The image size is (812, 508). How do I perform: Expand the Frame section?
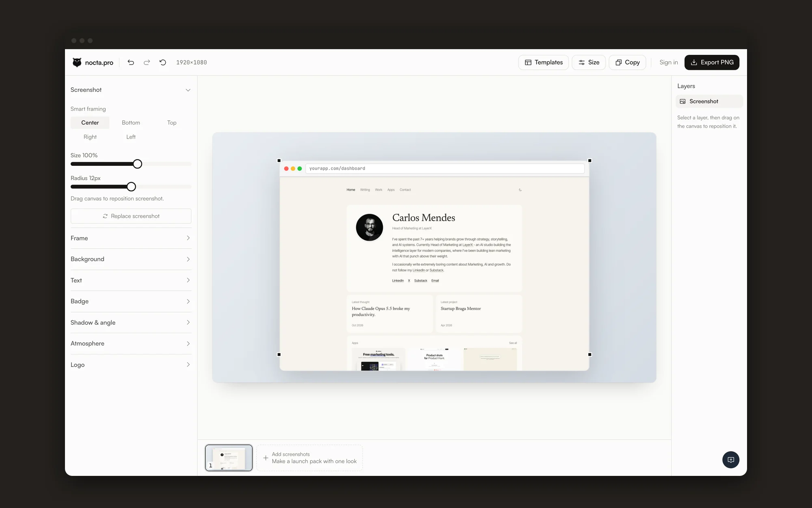click(131, 238)
